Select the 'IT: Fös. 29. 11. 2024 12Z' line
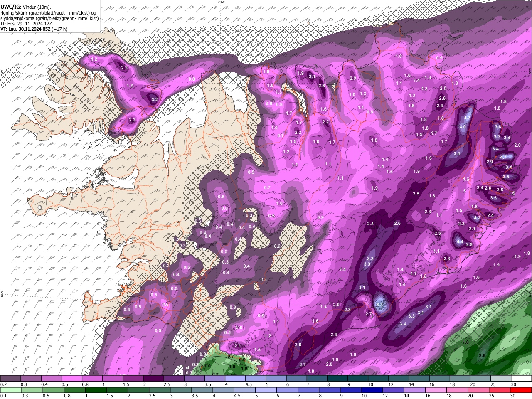532x399 pixels. (x=27, y=24)
